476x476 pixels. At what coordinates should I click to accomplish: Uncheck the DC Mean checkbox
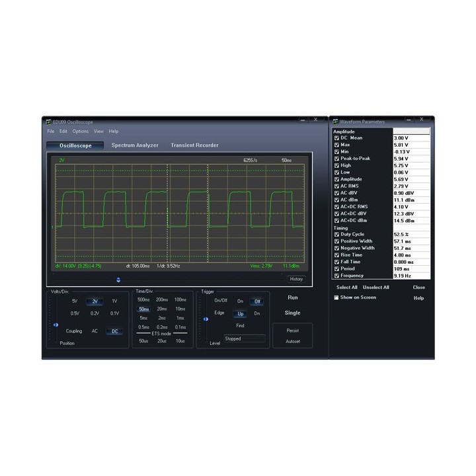pyautogui.click(x=337, y=138)
